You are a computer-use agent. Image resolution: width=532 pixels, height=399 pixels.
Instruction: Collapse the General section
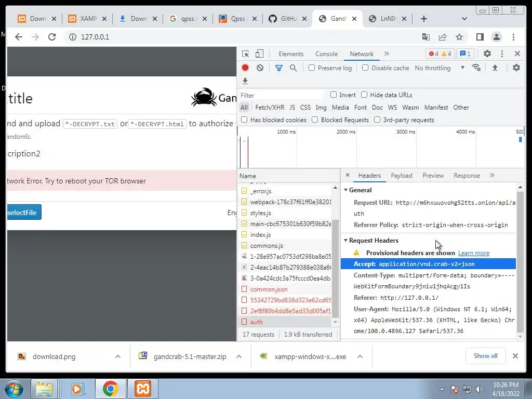click(x=345, y=190)
